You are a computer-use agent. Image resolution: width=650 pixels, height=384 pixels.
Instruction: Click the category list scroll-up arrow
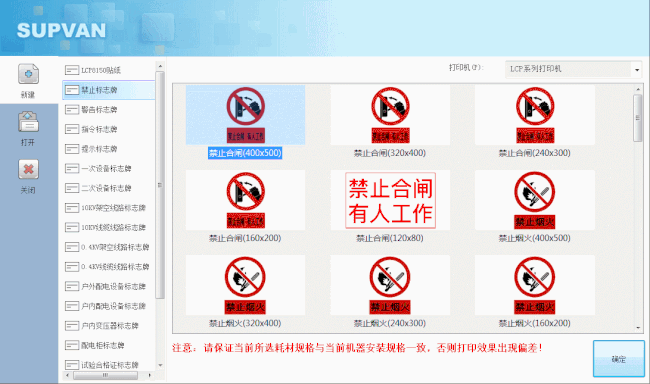click(x=160, y=66)
